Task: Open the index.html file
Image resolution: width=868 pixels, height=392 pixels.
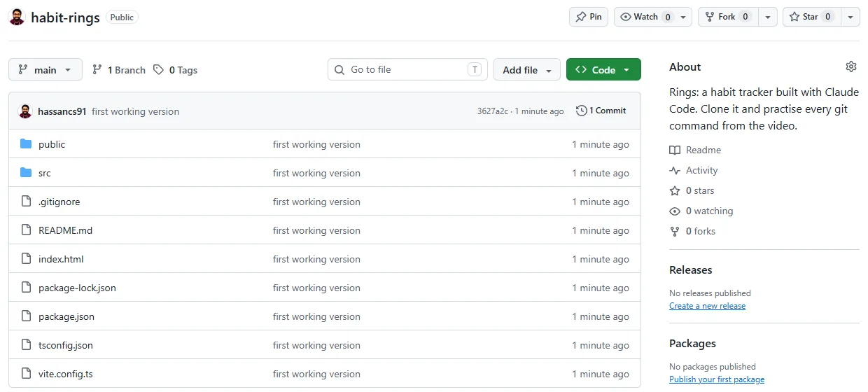Action: [61, 259]
